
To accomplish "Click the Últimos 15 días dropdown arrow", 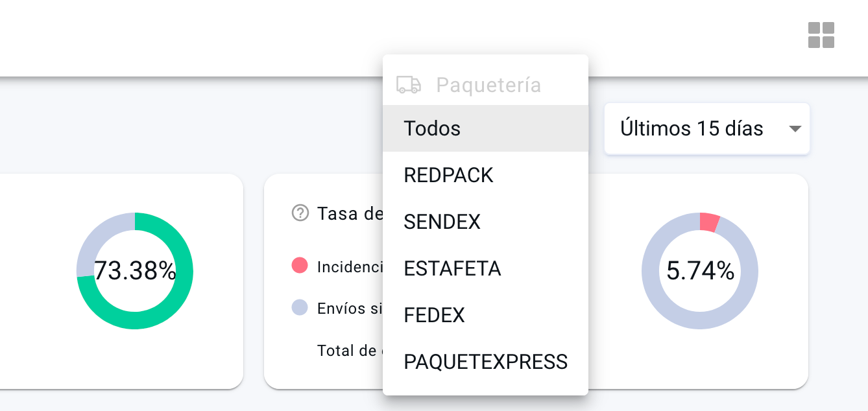I will coord(795,128).
